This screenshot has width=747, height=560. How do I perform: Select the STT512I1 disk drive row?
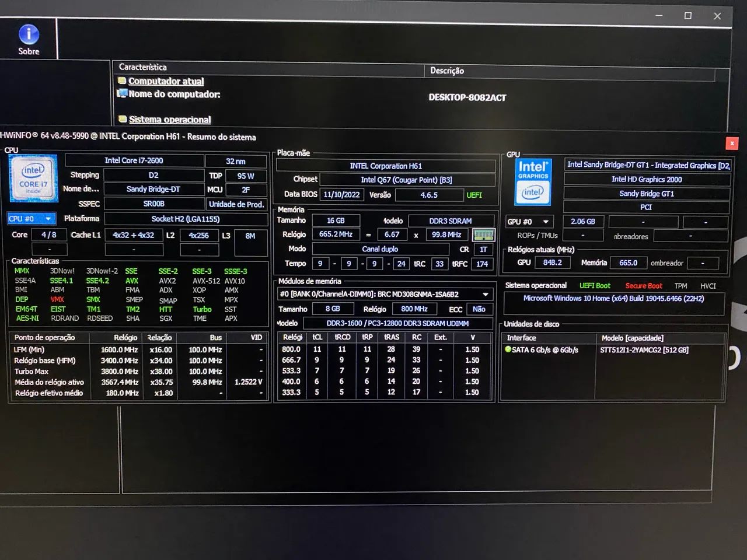click(x=613, y=350)
